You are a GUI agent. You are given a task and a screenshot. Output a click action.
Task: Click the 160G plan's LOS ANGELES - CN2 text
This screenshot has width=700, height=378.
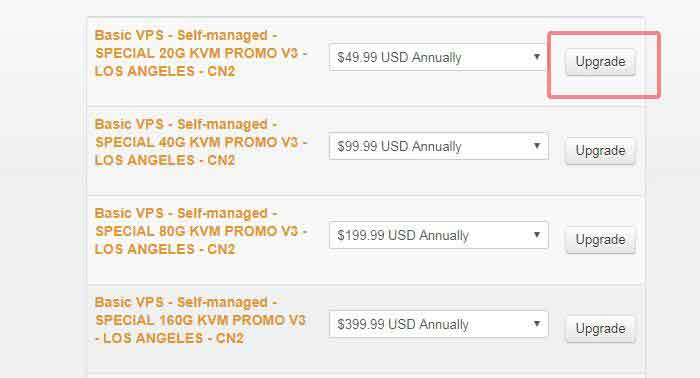(173, 338)
